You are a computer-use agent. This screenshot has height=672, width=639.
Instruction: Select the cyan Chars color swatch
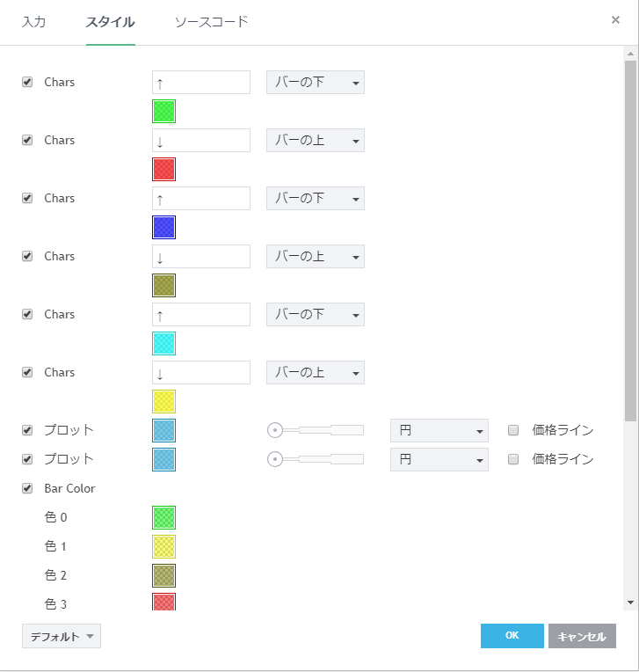(x=164, y=343)
